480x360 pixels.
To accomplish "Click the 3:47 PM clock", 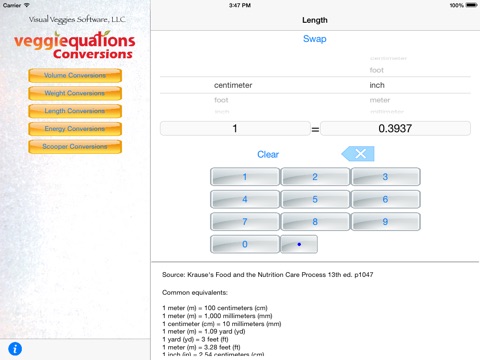I will (240, 5).
